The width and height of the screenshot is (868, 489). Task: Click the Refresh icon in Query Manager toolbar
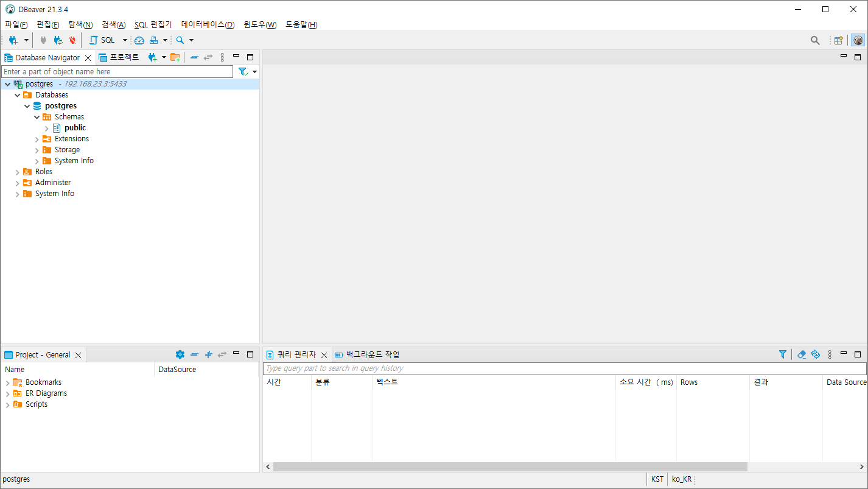pos(816,354)
